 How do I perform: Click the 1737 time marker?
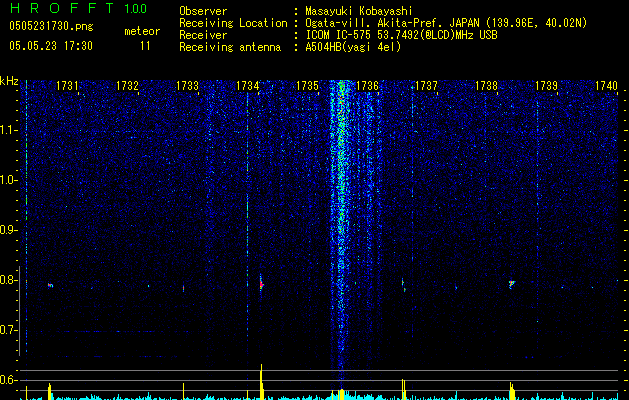[426, 86]
